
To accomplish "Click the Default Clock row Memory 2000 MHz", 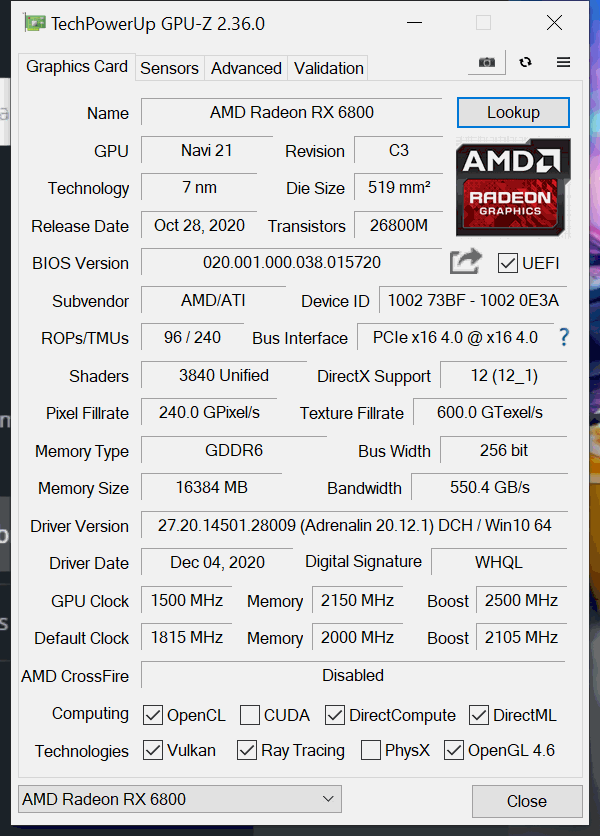I will tap(357, 637).
